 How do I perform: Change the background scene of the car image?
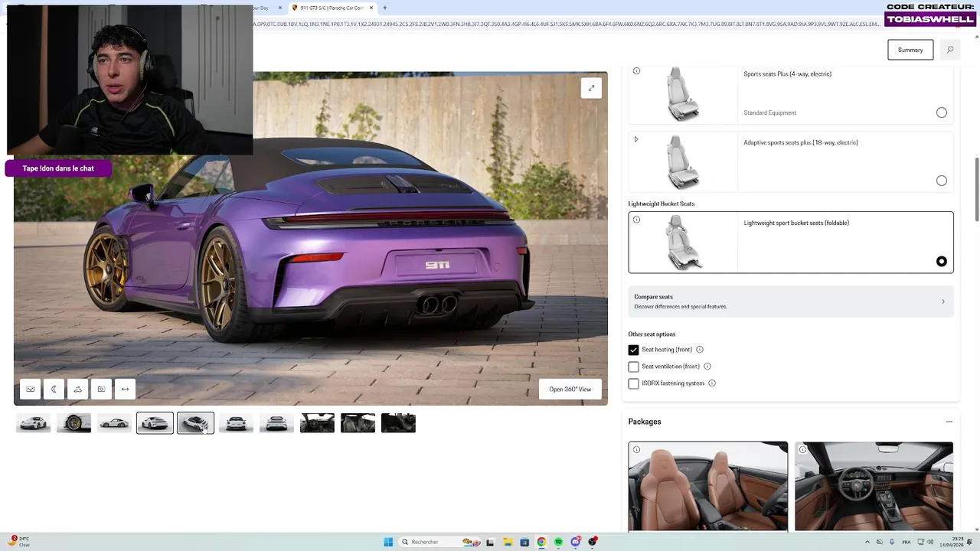pyautogui.click(x=30, y=390)
